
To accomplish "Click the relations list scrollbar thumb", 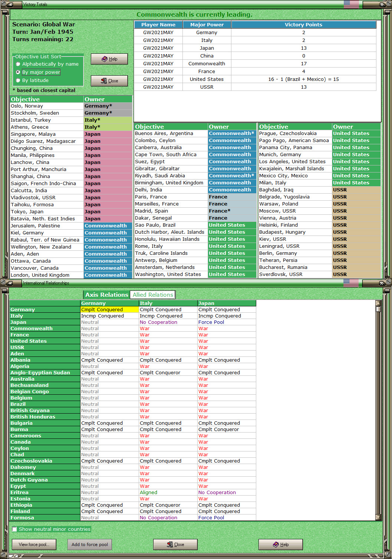I will (x=378, y=309).
